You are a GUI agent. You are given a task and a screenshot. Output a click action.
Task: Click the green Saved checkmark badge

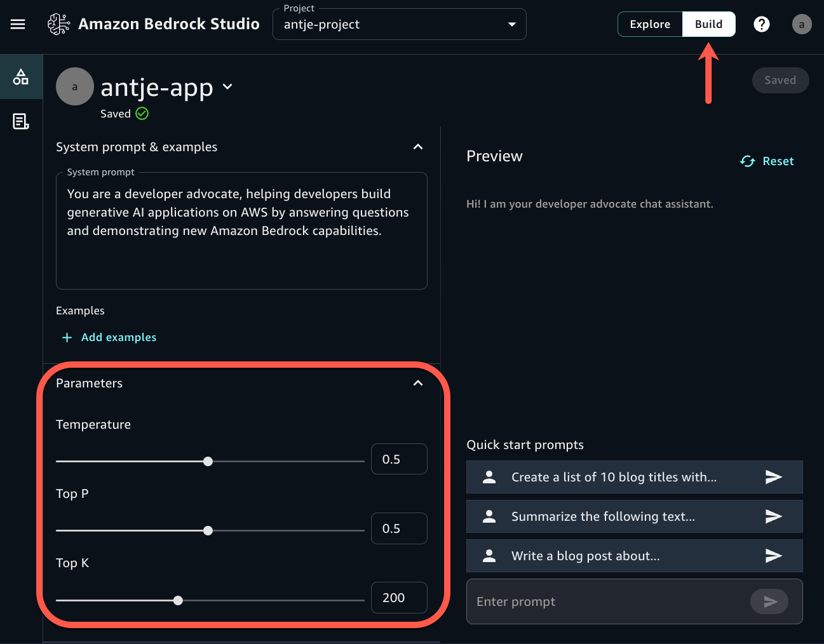[x=142, y=113]
